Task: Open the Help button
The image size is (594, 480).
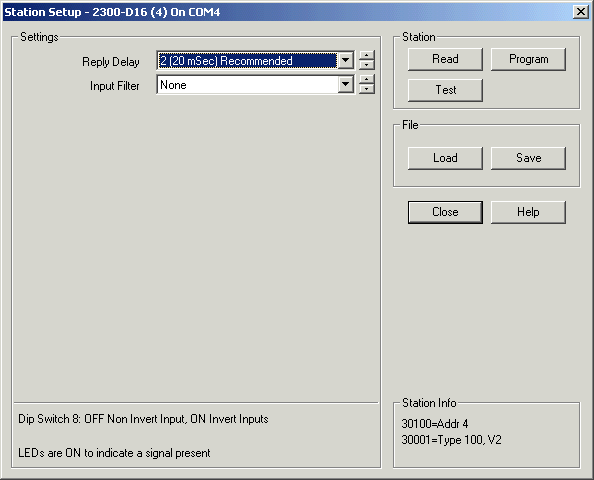Action: click(528, 212)
